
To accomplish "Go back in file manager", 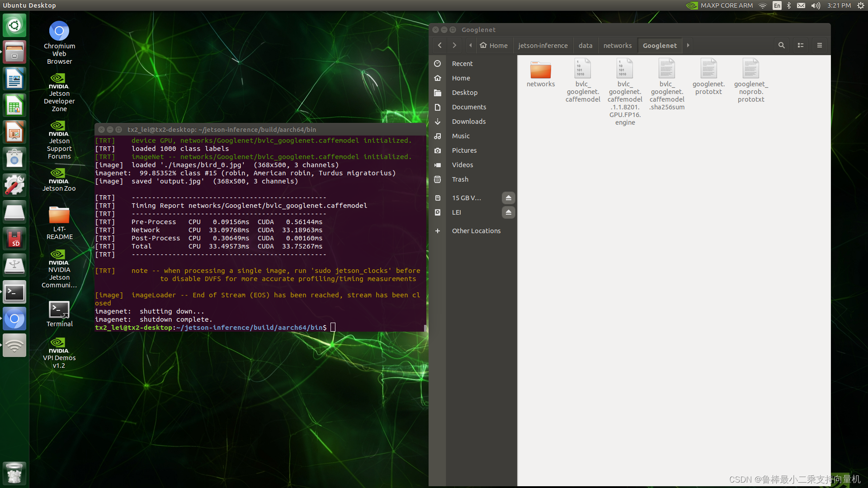I will [x=439, y=45].
